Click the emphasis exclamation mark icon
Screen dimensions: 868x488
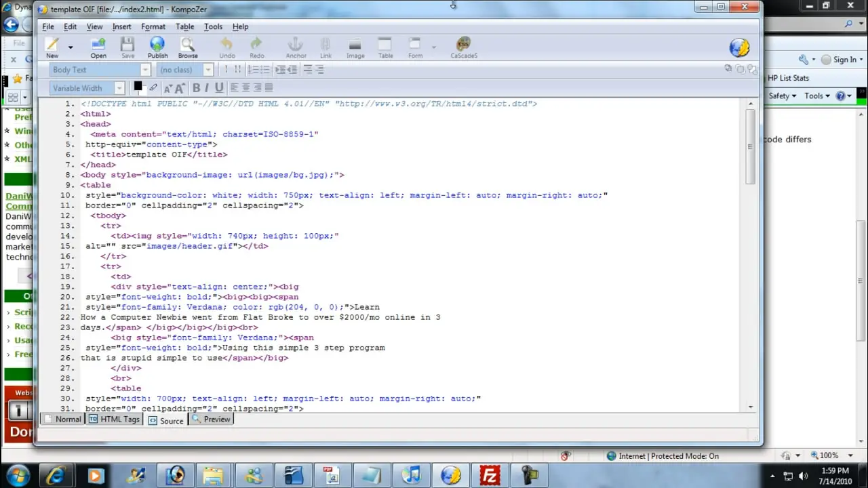click(x=226, y=70)
